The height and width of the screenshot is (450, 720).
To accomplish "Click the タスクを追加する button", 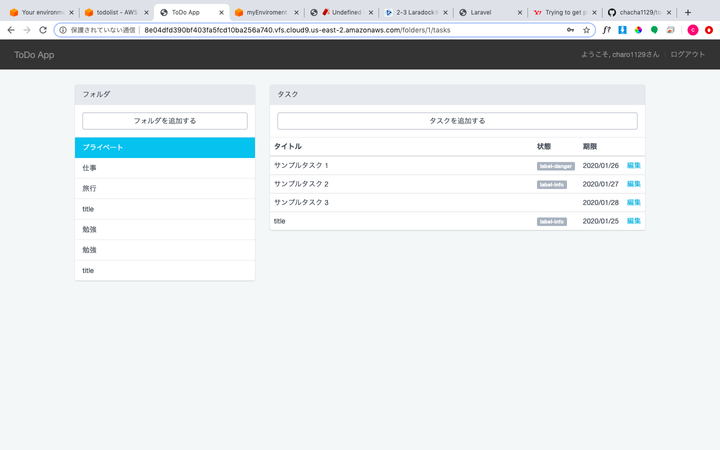I will tap(457, 121).
